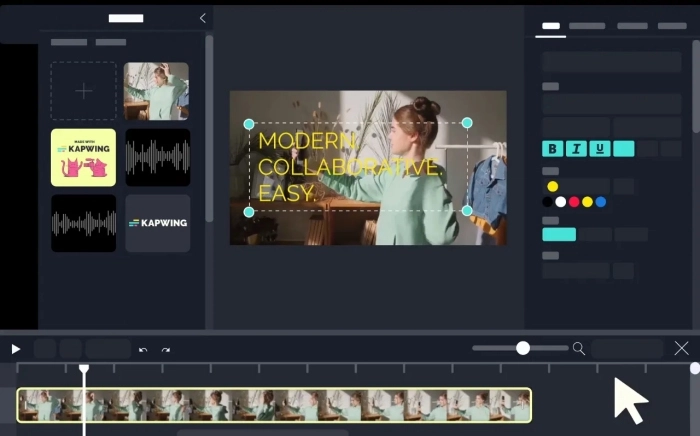Add media with the plus tile
Viewport: 700px width, 436px height.
(83, 91)
